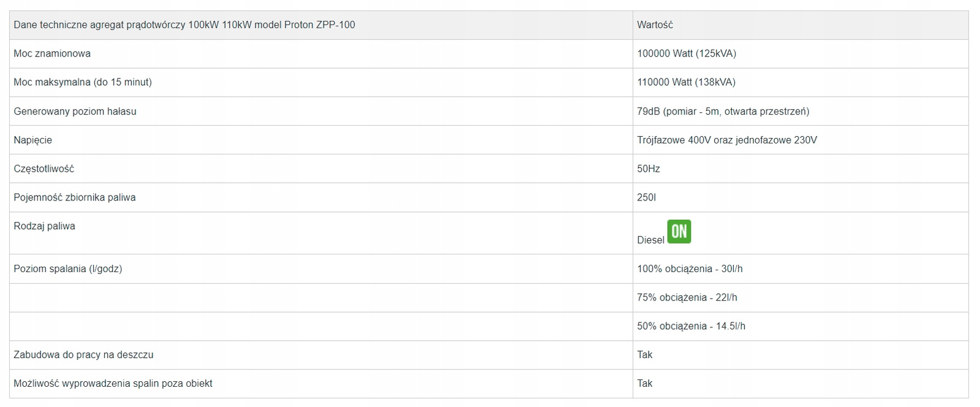Click the Rodzaj paliwa row label
980x407 pixels.
(x=45, y=226)
